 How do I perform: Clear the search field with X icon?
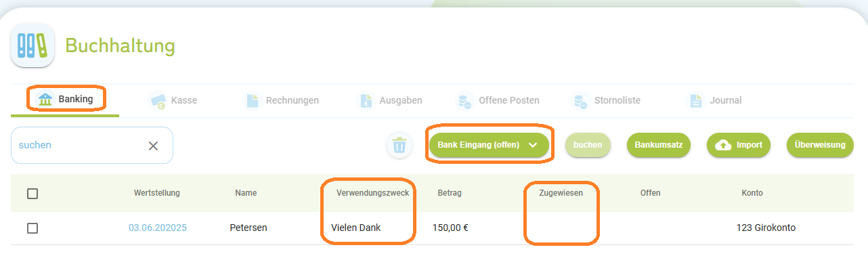pos(153,146)
